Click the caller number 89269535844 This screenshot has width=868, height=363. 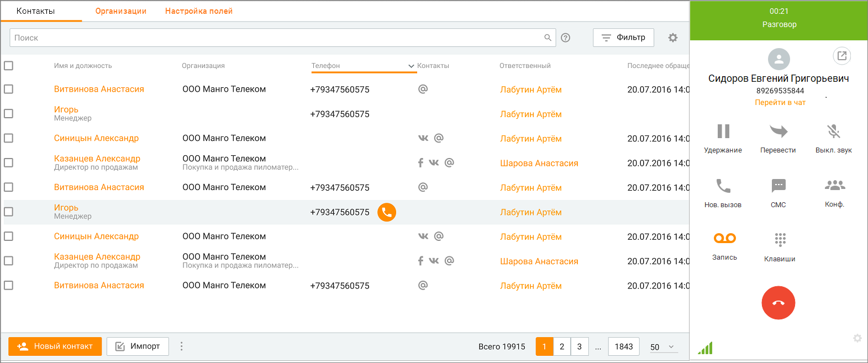(780, 91)
